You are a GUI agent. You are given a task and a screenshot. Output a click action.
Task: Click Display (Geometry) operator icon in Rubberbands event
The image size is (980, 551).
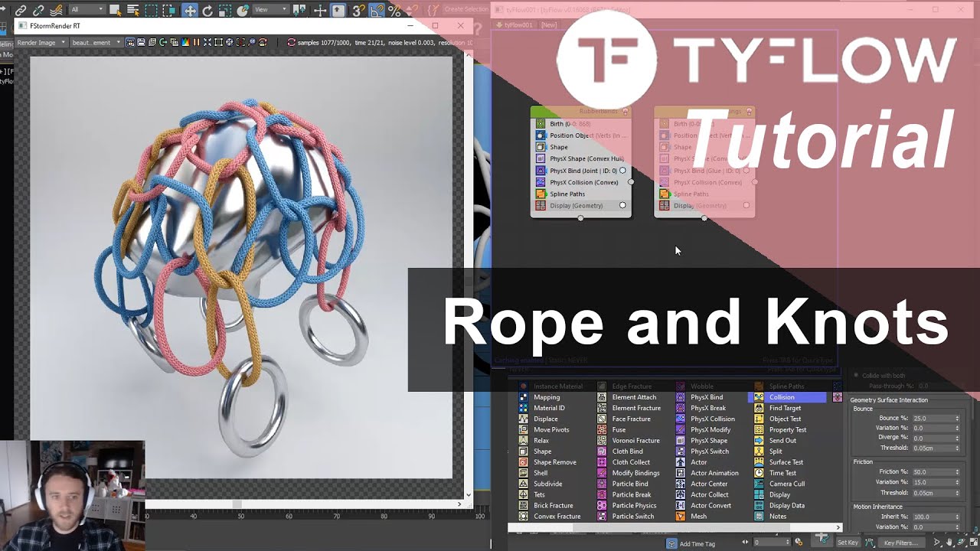tap(541, 205)
